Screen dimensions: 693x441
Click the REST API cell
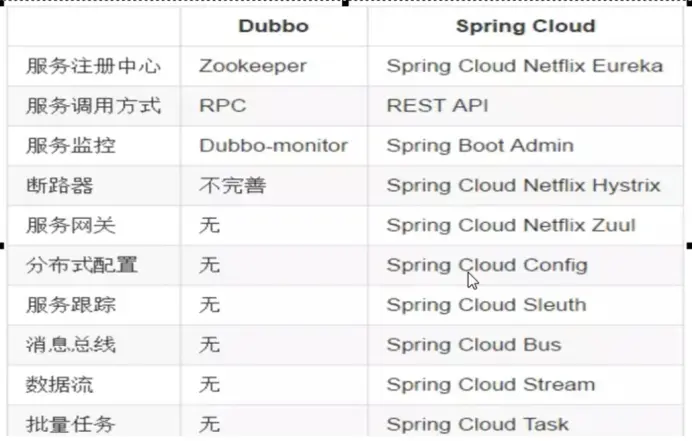(437, 105)
